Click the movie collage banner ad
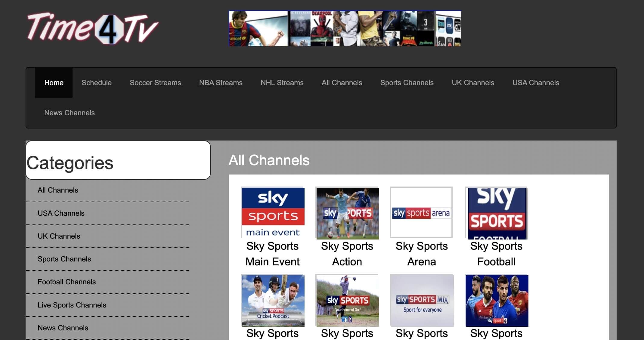Screen dimensions: 644x340 click(345, 28)
